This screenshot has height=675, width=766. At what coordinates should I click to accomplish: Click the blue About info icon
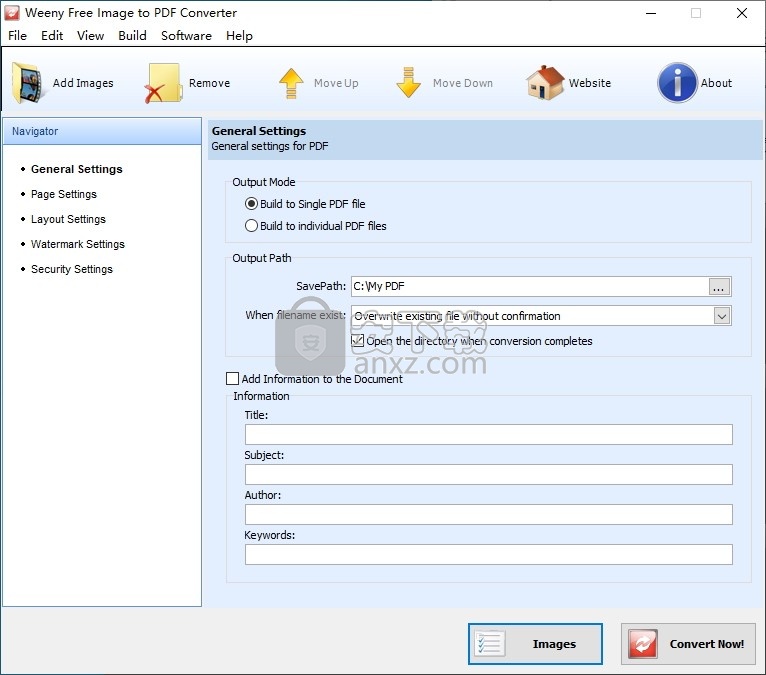[677, 83]
